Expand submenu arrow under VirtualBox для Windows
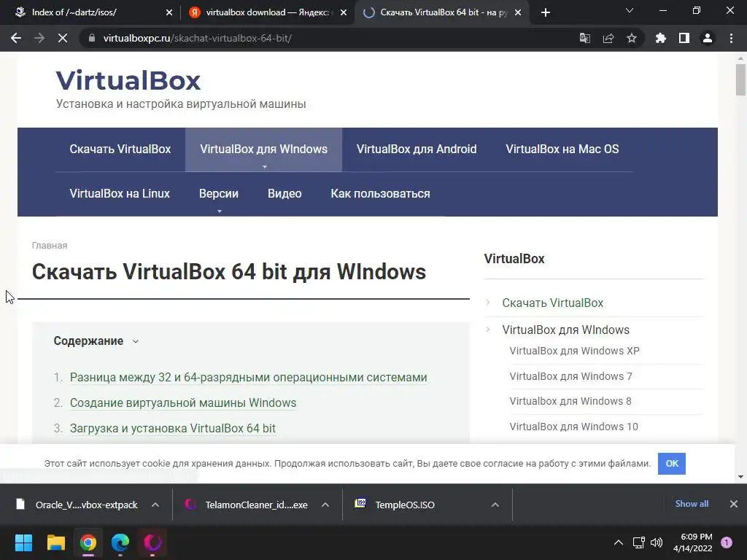The width and height of the screenshot is (747, 560). (x=264, y=167)
